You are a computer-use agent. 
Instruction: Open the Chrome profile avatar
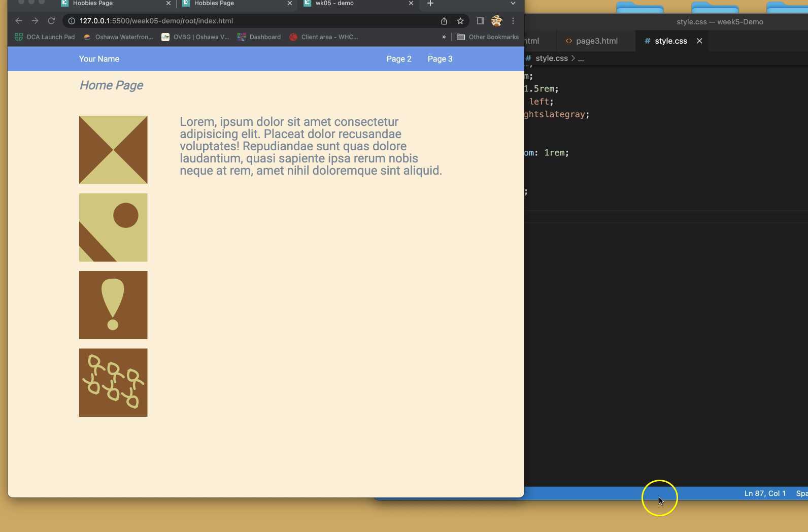coord(496,21)
